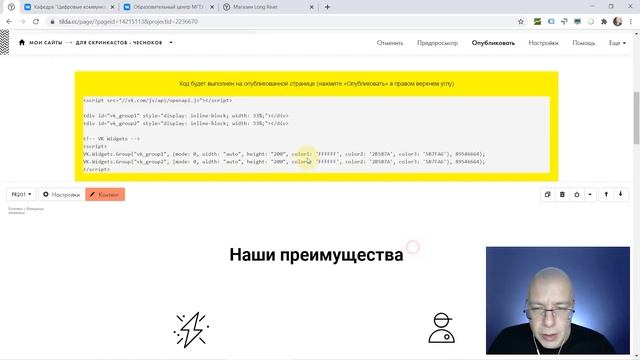Click the webcam video overlay

[x=558, y=300]
